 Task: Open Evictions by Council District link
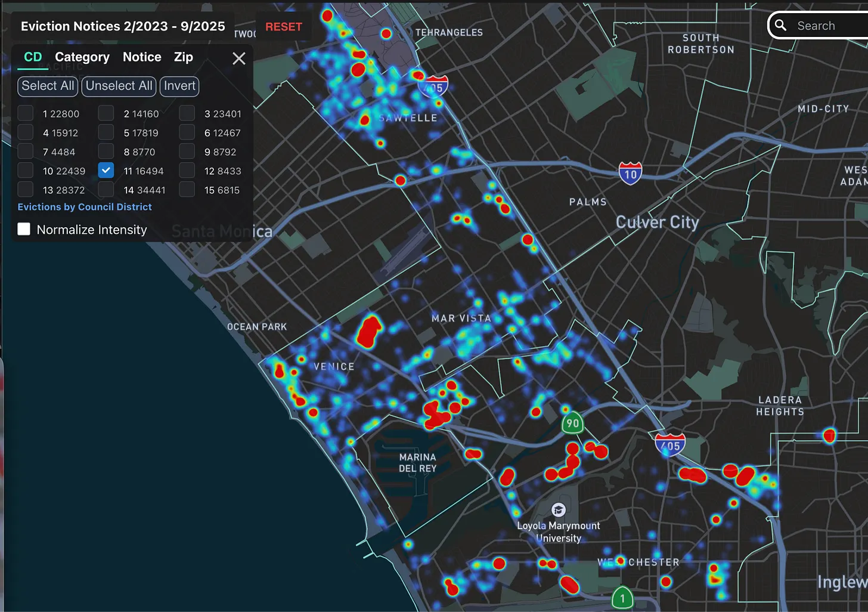click(85, 207)
